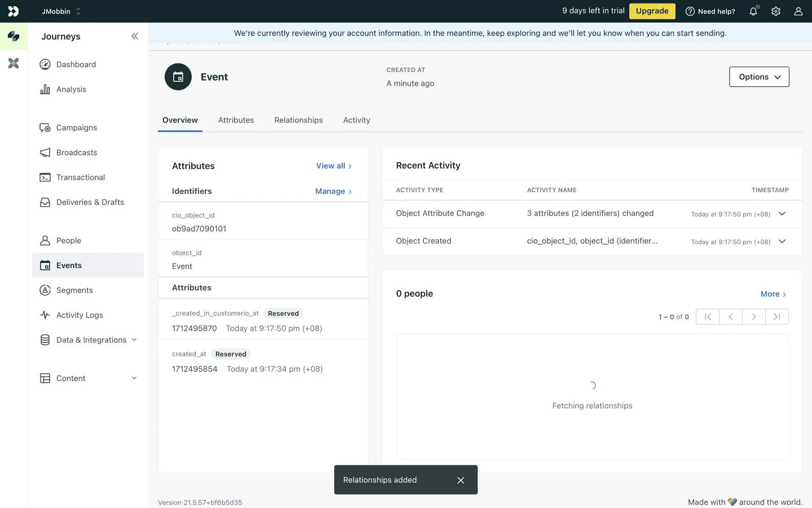Screen dimensions: 812x508
Task: Open the notifications bell icon
Action: click(x=753, y=11)
